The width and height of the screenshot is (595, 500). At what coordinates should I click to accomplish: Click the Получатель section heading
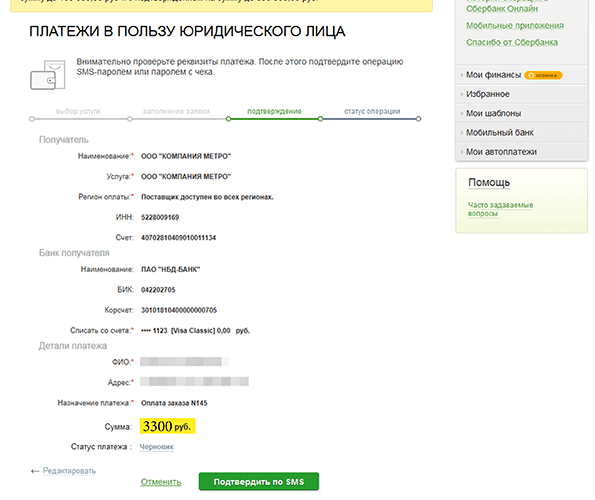(63, 140)
